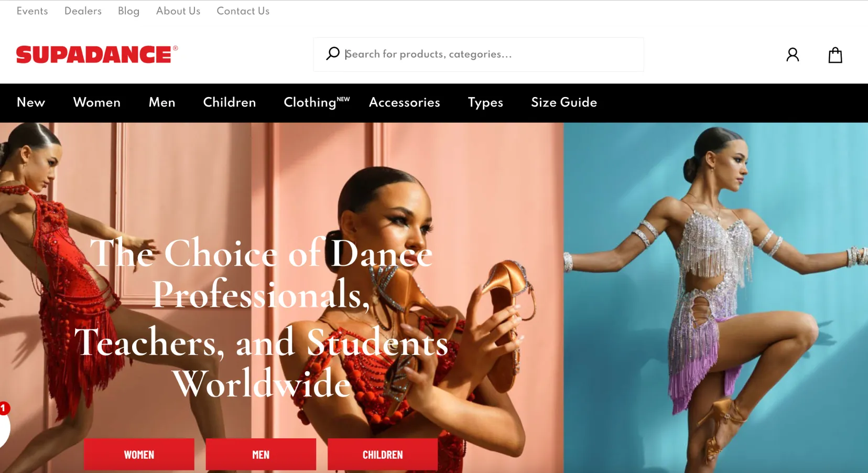Open the About Us link

(178, 11)
